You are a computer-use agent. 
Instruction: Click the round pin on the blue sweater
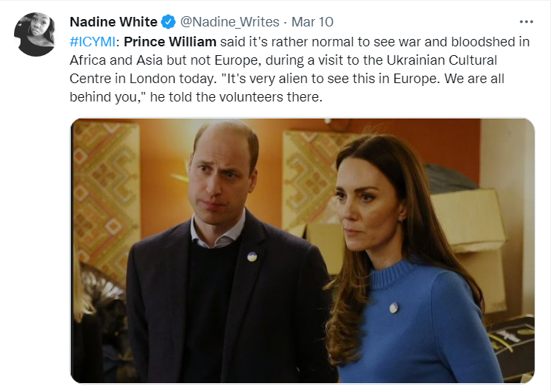[394, 308]
